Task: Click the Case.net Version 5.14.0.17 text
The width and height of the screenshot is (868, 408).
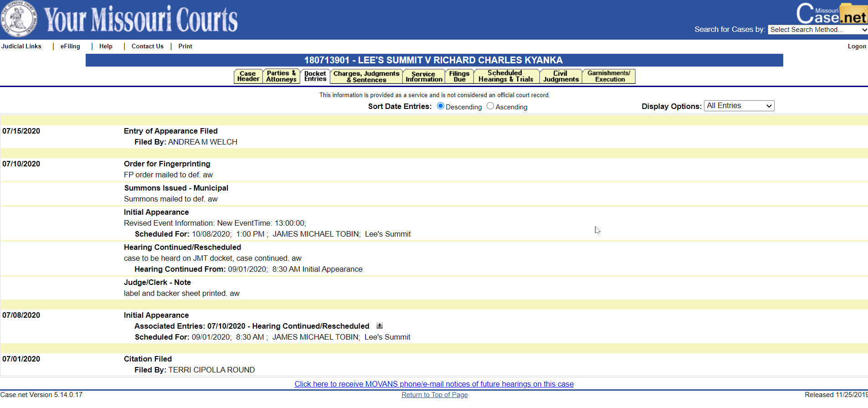Action: pos(41,395)
